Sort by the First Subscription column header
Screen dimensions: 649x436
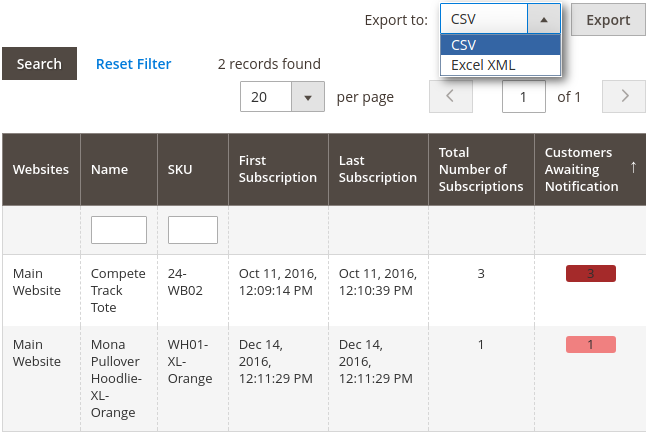tap(277, 169)
